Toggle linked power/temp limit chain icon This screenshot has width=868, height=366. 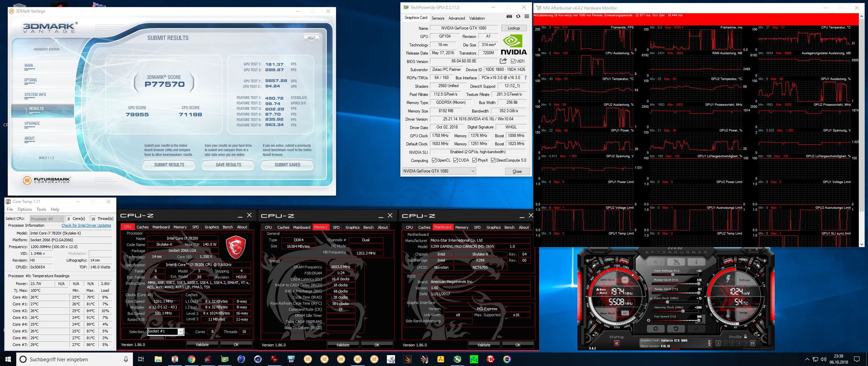point(651,288)
